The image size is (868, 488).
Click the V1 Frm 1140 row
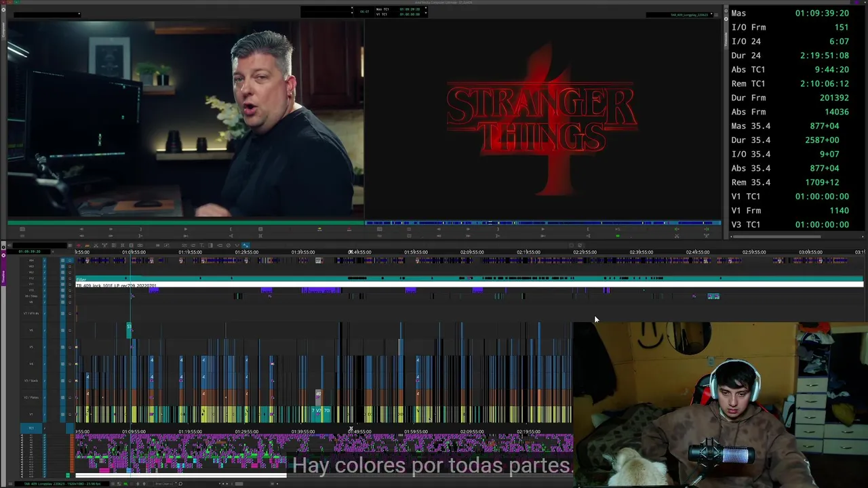pyautogui.click(x=790, y=210)
